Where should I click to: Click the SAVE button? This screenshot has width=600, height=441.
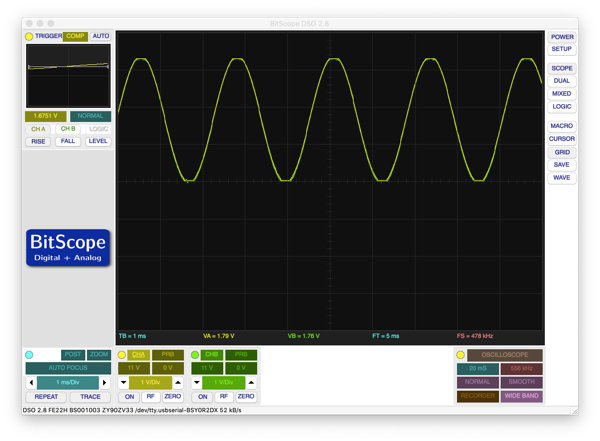562,165
